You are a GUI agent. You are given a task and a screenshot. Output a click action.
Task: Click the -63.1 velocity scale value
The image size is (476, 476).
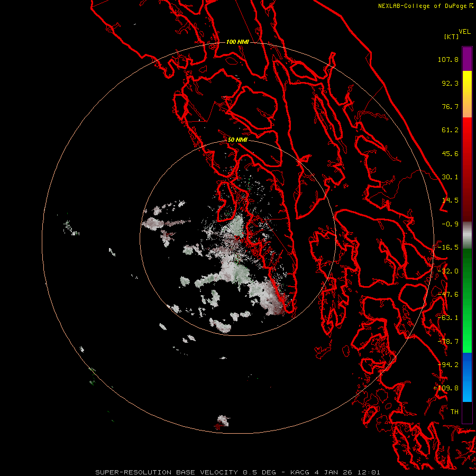(448, 318)
